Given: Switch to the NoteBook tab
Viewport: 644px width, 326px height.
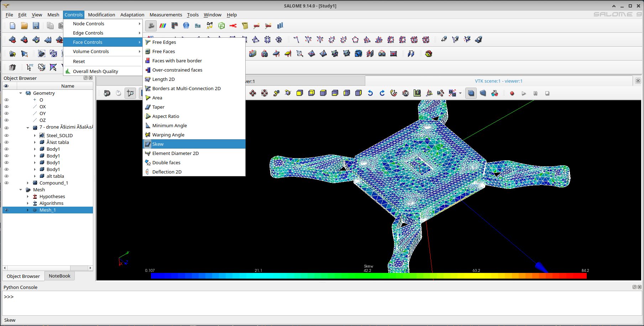Looking at the screenshot, I should 59,276.
